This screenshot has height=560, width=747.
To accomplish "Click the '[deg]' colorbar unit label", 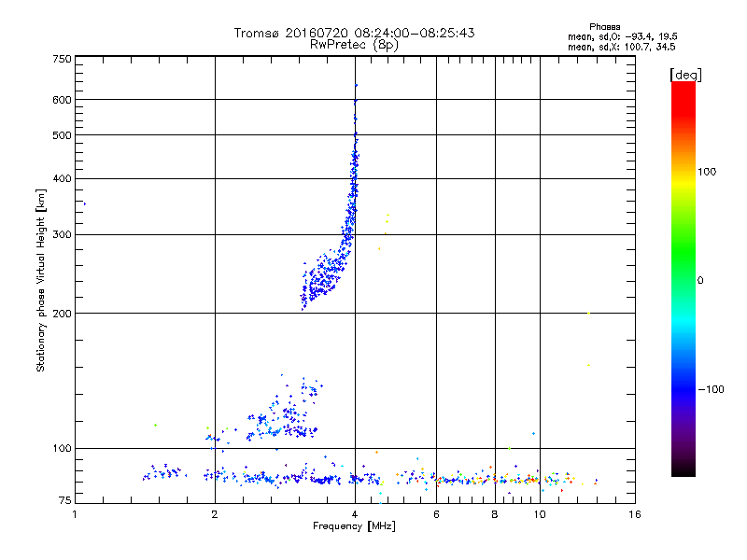I will click(685, 75).
